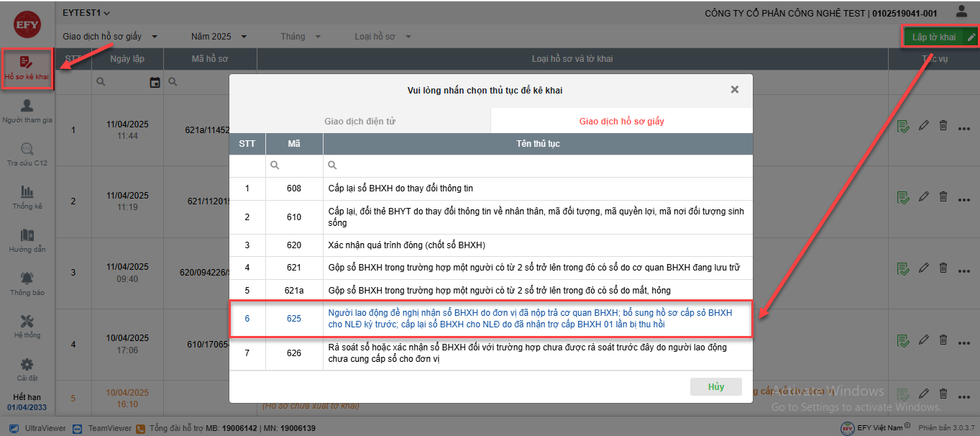The width and height of the screenshot is (980, 436).
Task: Open Hệ thống tools section
Action: (x=27, y=327)
